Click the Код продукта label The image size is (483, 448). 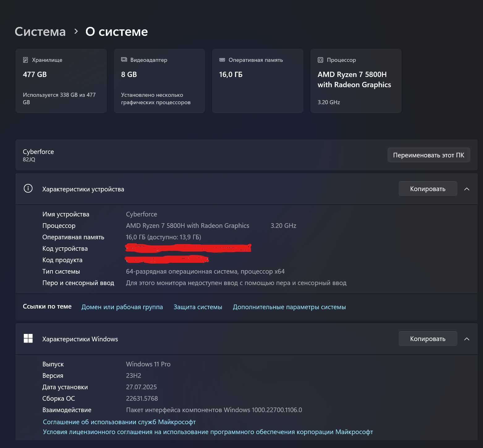point(62,260)
